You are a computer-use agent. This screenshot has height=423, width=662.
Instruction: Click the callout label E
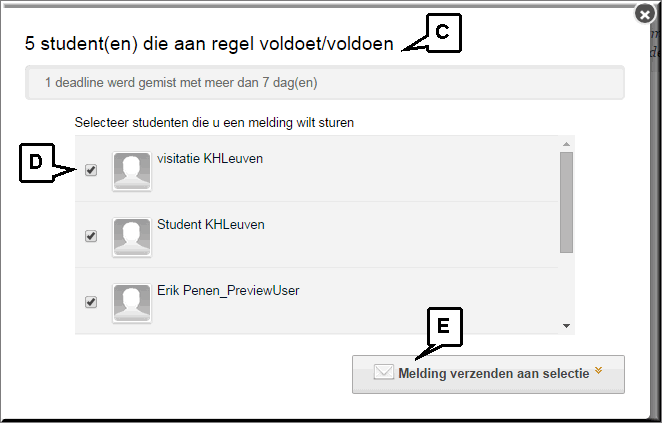click(x=444, y=326)
